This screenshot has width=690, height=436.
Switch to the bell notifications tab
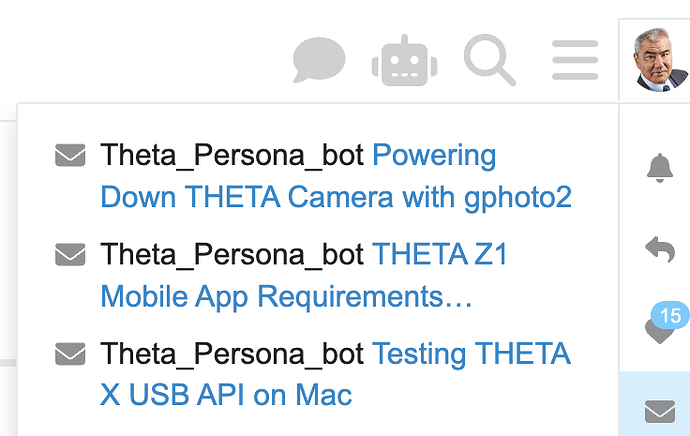660,168
